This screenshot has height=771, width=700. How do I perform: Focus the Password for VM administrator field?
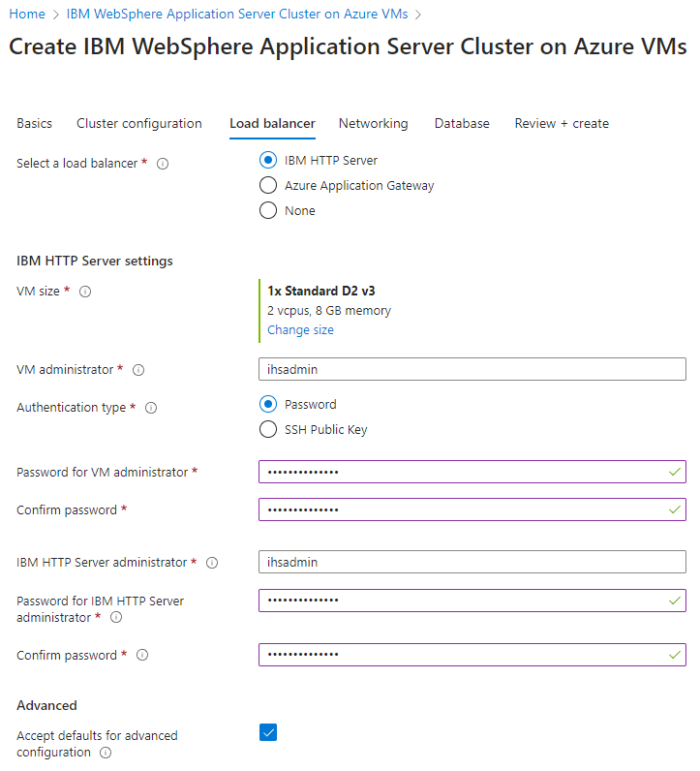(x=472, y=472)
